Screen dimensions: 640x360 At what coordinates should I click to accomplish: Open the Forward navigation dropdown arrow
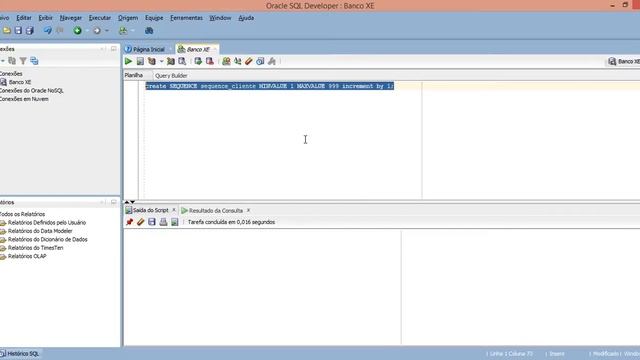coord(107,31)
